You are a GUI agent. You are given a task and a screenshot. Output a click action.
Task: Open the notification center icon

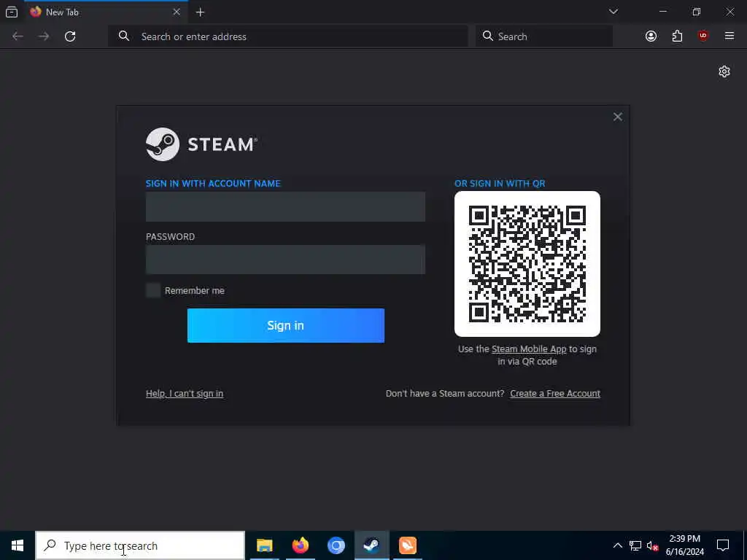[723, 545]
